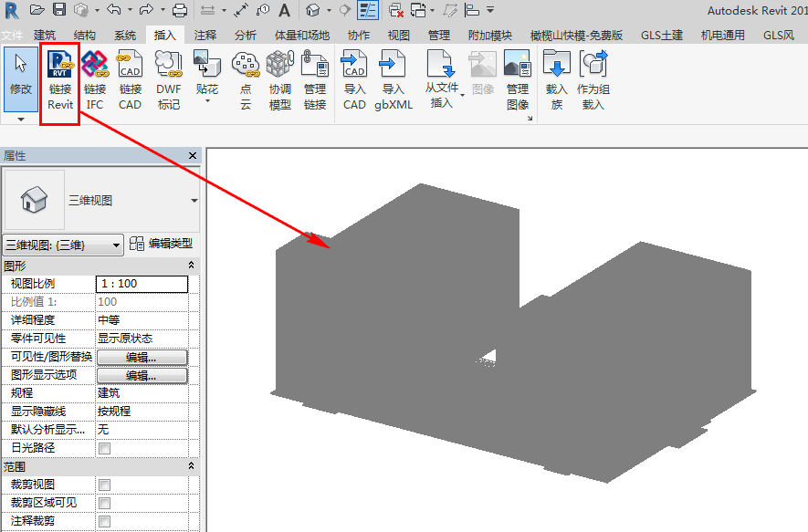Select the 链接 IFC tool
The height and width of the screenshot is (532, 808).
pos(95,81)
